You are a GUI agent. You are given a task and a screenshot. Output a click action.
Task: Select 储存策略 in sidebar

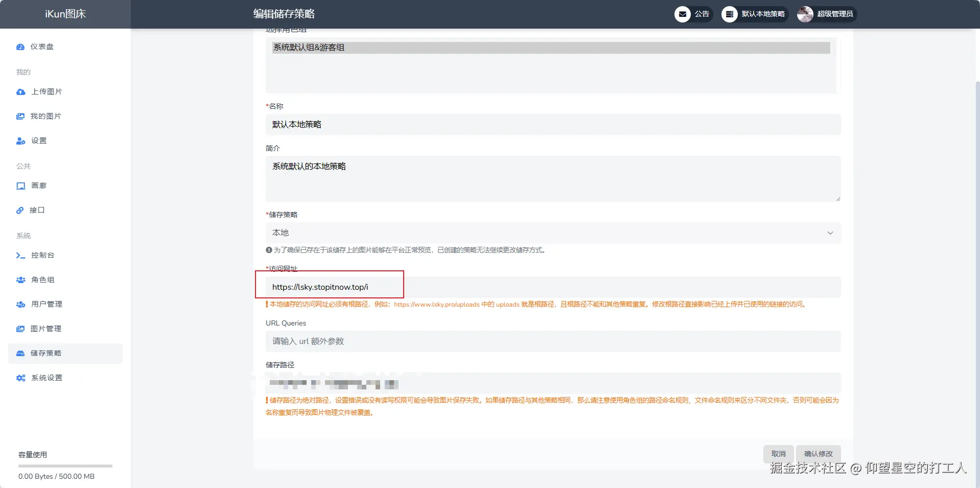(x=65, y=354)
